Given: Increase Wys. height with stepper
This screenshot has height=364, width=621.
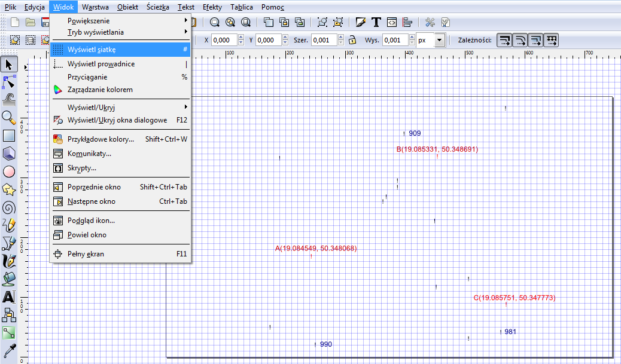Looking at the screenshot, I should tap(412, 37).
